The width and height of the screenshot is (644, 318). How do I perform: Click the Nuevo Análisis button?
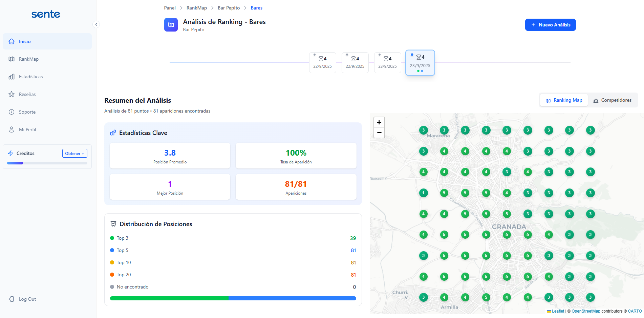click(550, 25)
